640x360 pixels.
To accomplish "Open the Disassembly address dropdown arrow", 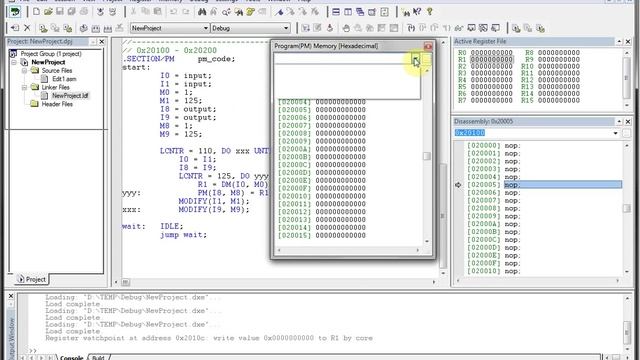I will tap(616, 133).
